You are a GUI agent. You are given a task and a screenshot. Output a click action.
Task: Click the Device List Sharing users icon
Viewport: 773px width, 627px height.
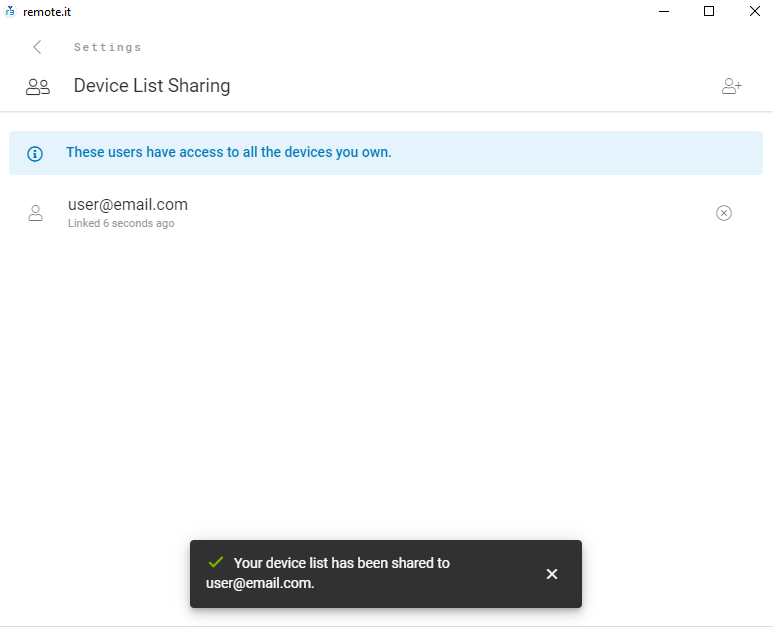click(37, 87)
